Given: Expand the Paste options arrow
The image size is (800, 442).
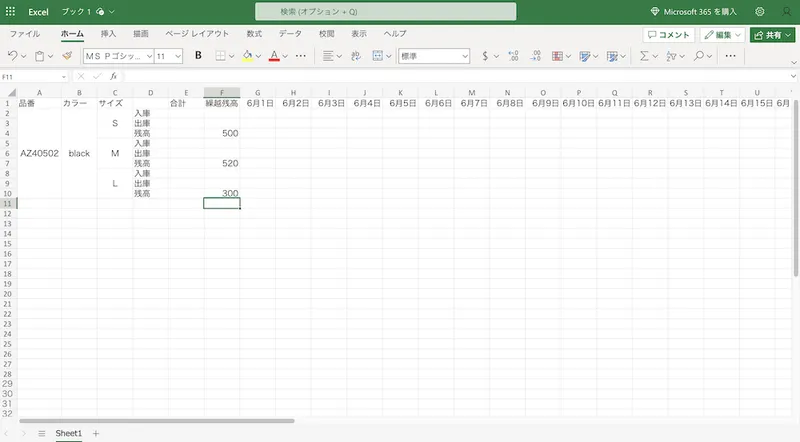Looking at the screenshot, I should [50, 56].
